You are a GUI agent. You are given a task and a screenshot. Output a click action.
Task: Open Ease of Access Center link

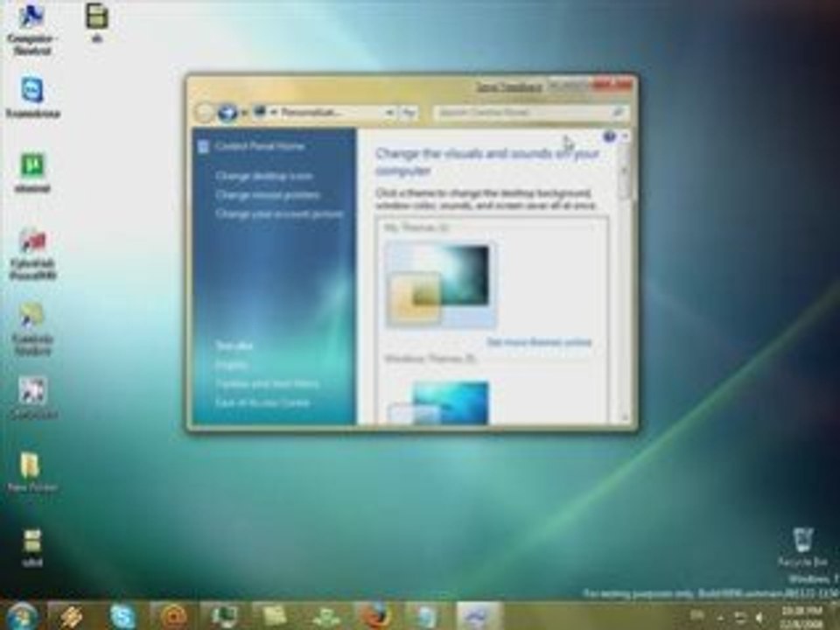click(262, 402)
